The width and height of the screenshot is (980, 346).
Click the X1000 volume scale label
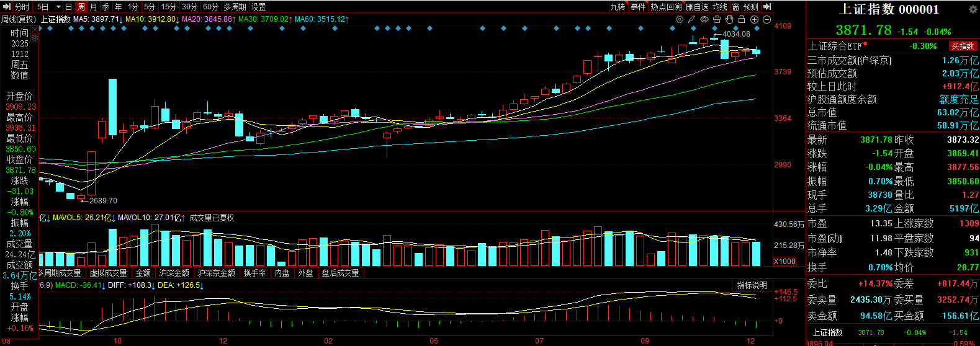[x=784, y=261]
